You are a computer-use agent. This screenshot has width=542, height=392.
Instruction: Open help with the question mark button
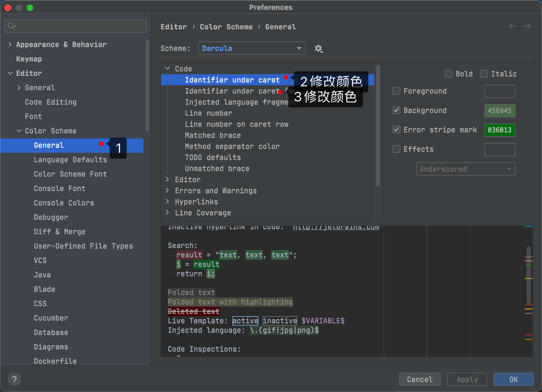tap(14, 379)
